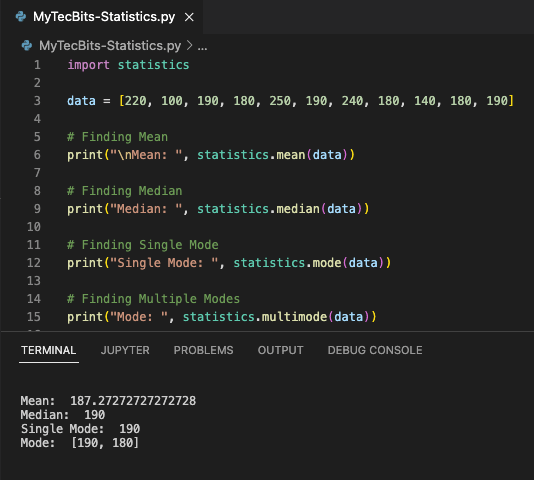
Task: Open the PROBLEMS panel tab
Action: (x=203, y=350)
